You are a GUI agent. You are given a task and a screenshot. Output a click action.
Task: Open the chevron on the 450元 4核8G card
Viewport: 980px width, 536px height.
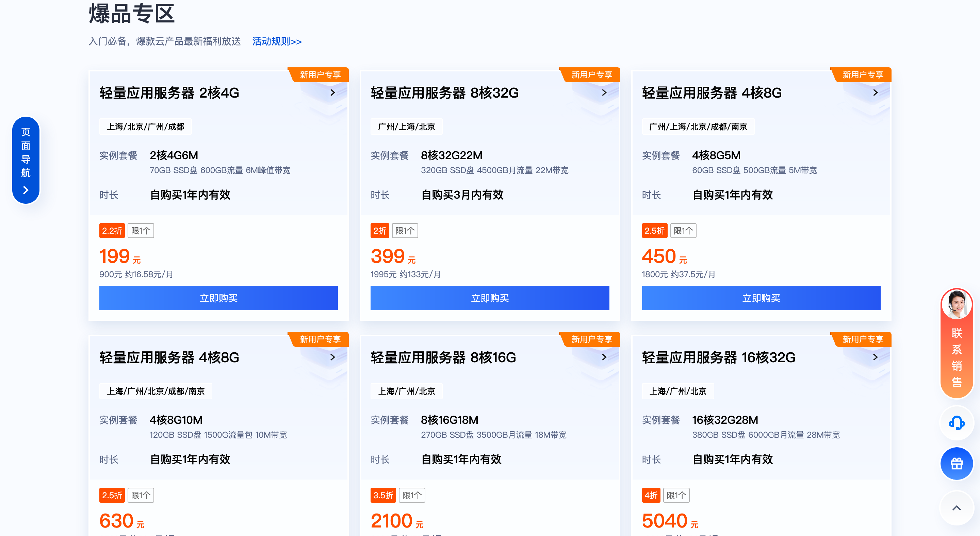[x=876, y=93]
